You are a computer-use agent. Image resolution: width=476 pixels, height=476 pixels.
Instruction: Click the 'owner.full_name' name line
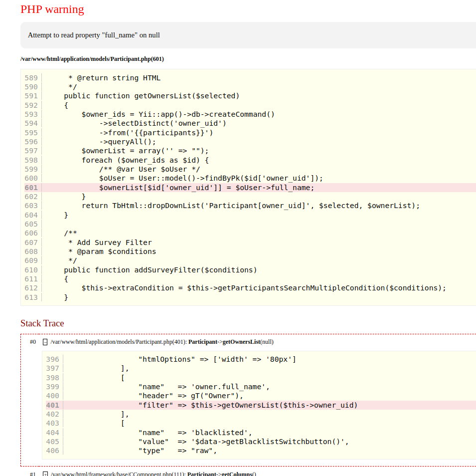[x=204, y=387]
